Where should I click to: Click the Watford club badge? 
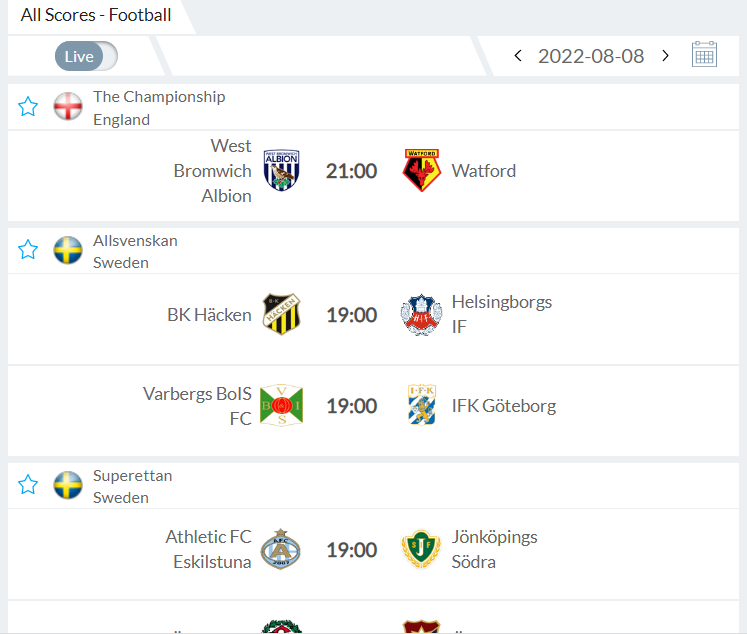[x=422, y=171]
